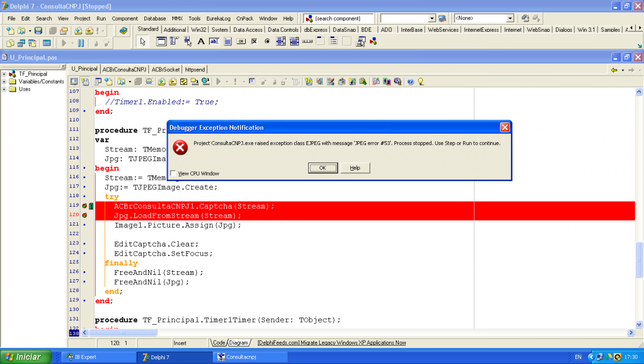Image resolution: width=644 pixels, height=364 pixels.
Task: Select the Label component in palette
Action: [x=201, y=41]
